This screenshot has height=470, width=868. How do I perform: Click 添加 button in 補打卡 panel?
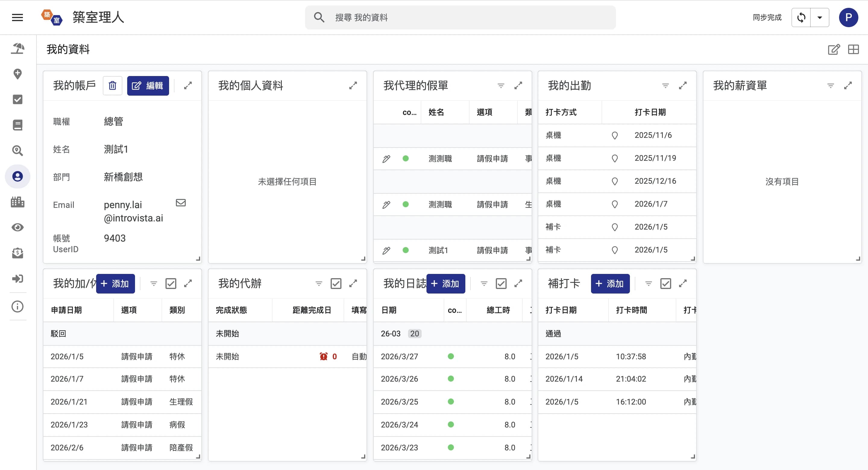point(609,284)
